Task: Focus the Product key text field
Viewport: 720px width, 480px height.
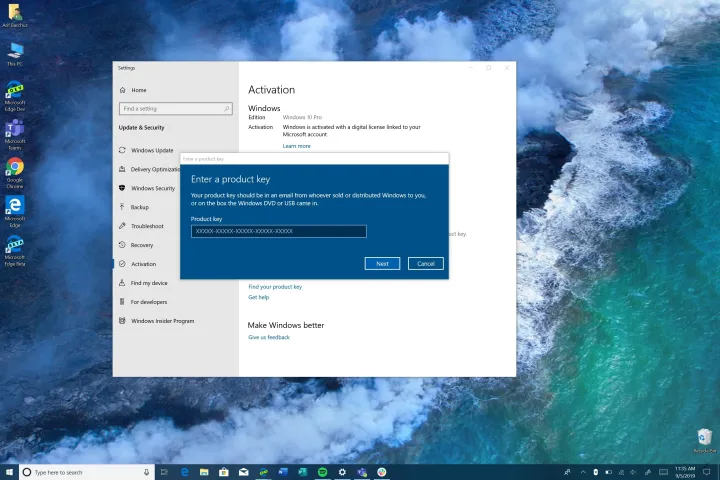Action: pyautogui.click(x=279, y=231)
